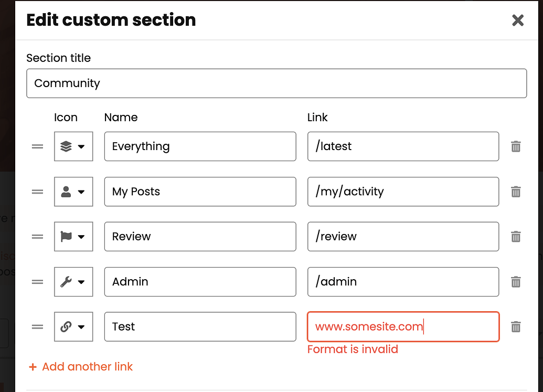Focus the Section title field
543x392 pixels.
pyautogui.click(x=276, y=83)
